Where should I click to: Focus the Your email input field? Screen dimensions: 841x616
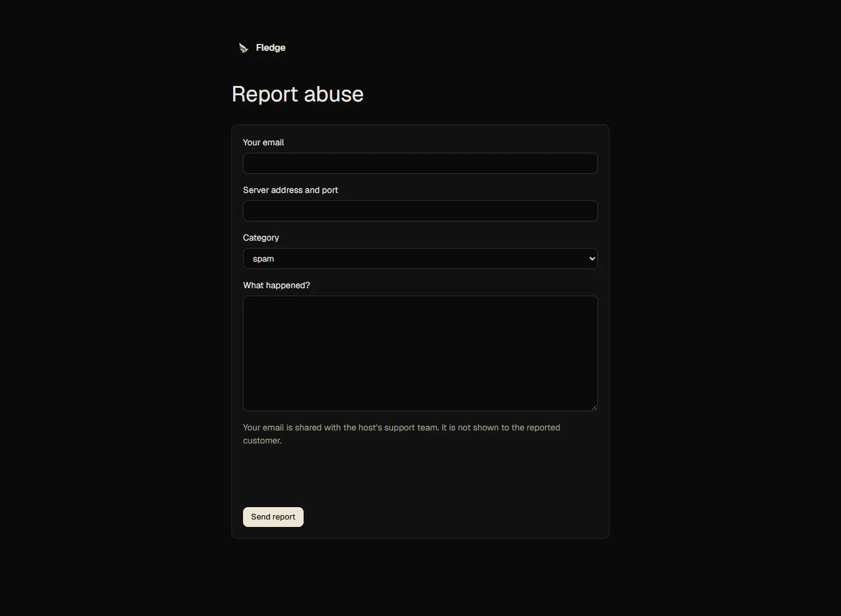click(420, 163)
